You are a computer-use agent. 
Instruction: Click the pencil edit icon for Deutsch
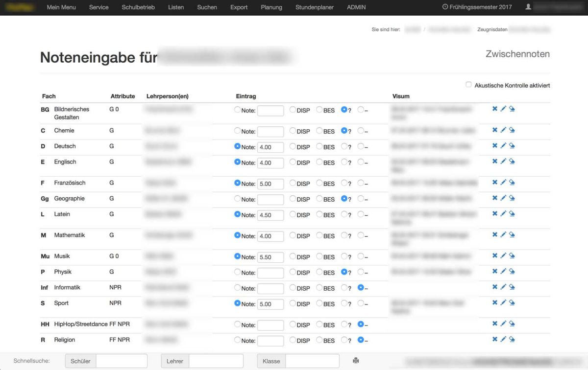point(503,146)
